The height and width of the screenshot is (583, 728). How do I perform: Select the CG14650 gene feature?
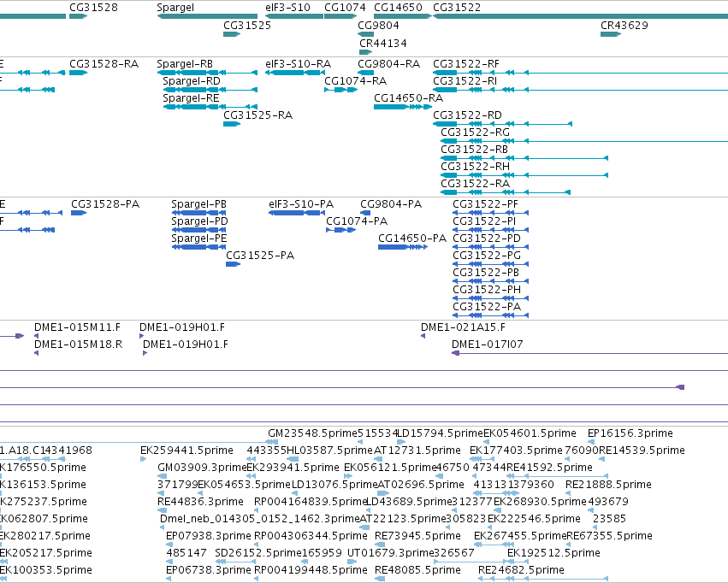pyautogui.click(x=403, y=17)
